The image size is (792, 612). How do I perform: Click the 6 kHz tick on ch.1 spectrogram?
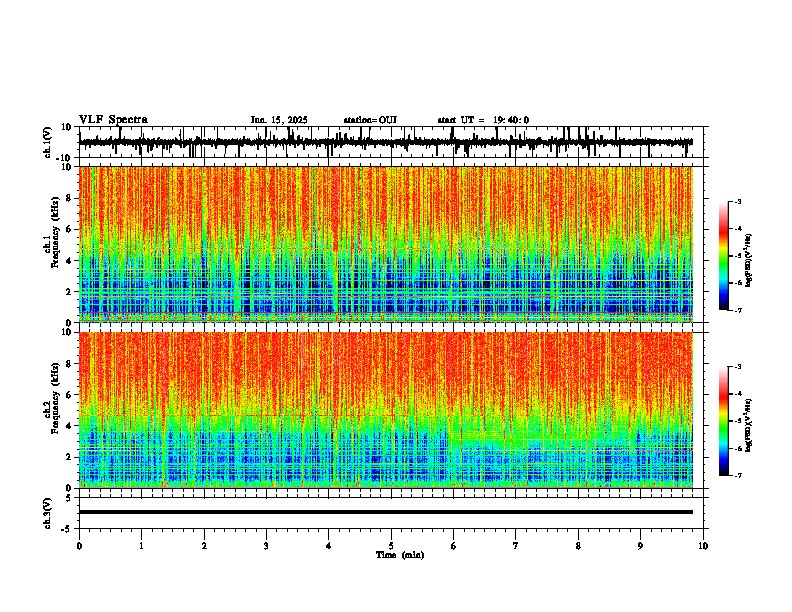tap(69, 229)
